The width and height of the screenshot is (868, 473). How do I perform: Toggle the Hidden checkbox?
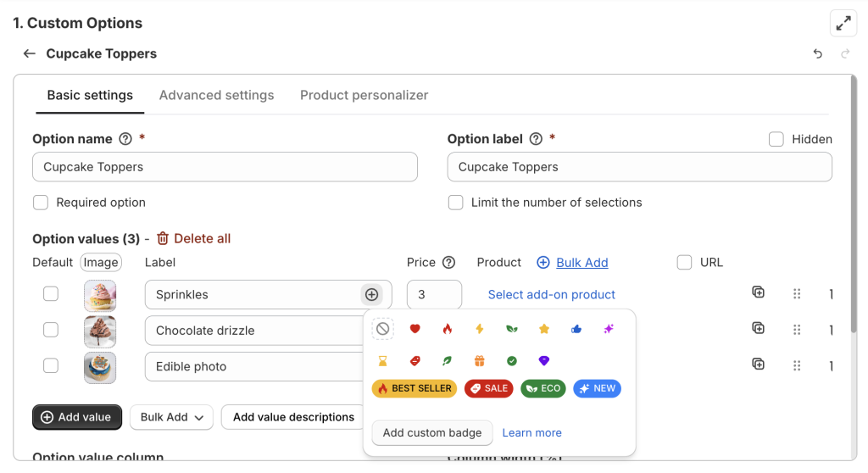coord(776,139)
